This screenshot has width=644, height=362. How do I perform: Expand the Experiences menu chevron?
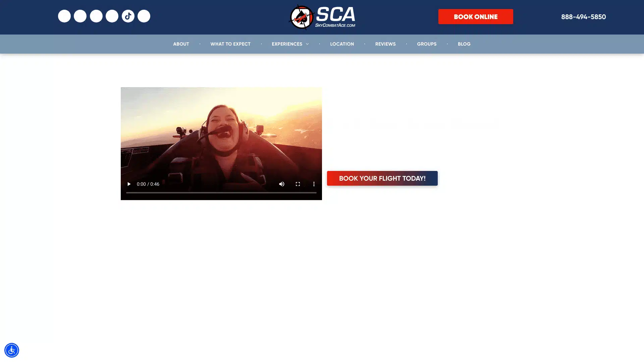click(307, 44)
